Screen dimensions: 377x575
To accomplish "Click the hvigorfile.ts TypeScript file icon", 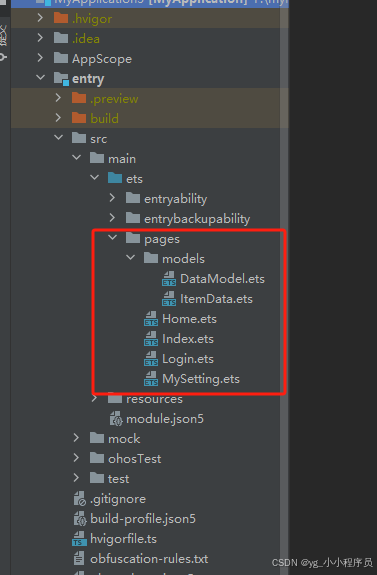I will click(x=79, y=539).
